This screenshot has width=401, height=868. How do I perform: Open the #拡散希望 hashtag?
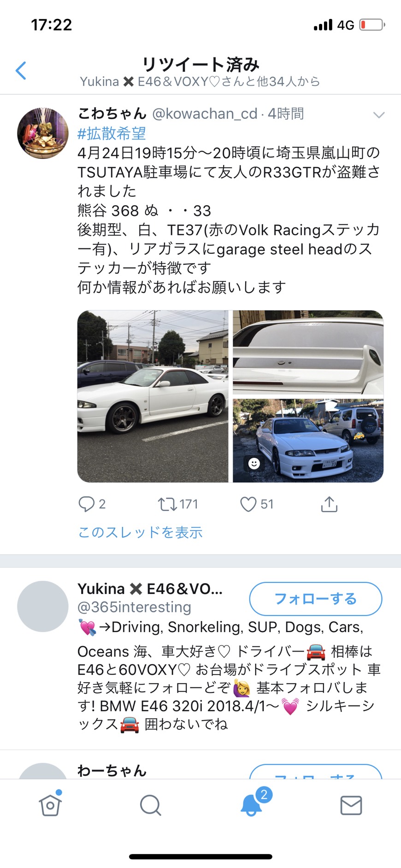(112, 134)
